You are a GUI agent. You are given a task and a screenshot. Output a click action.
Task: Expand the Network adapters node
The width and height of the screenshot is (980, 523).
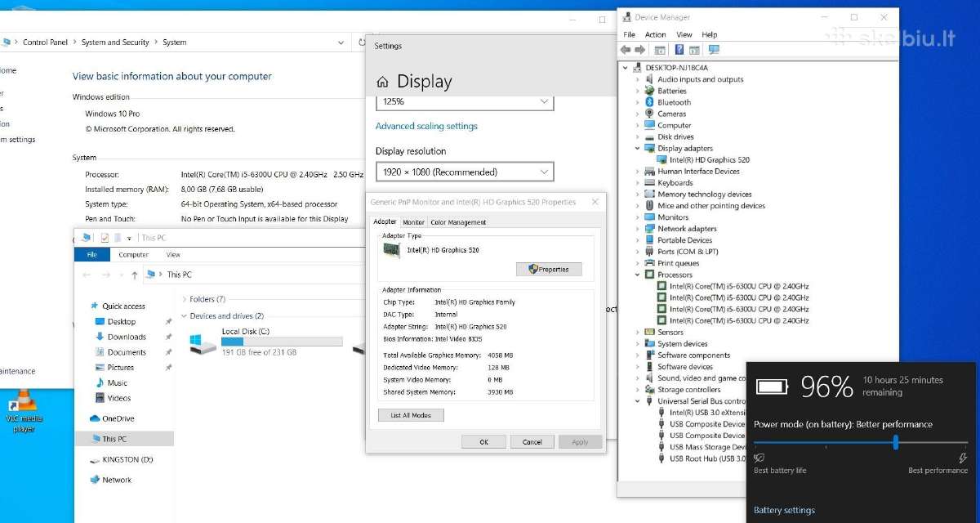coord(638,229)
